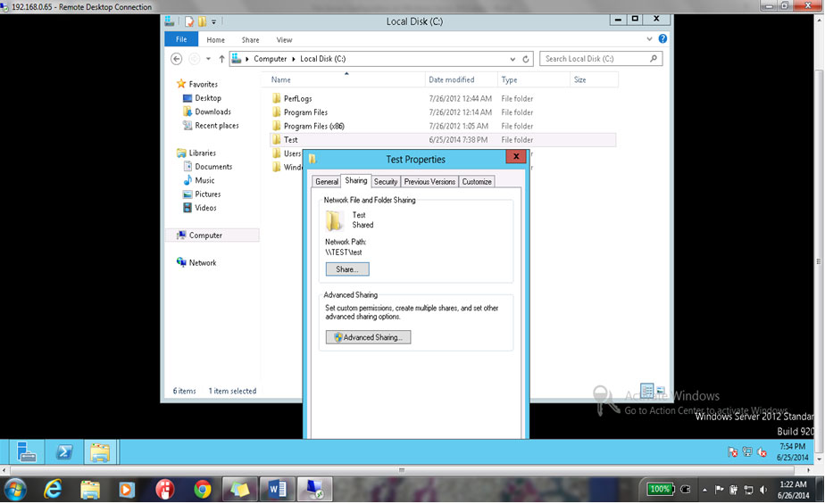Open Action Center flag in remote tray

[732, 452]
